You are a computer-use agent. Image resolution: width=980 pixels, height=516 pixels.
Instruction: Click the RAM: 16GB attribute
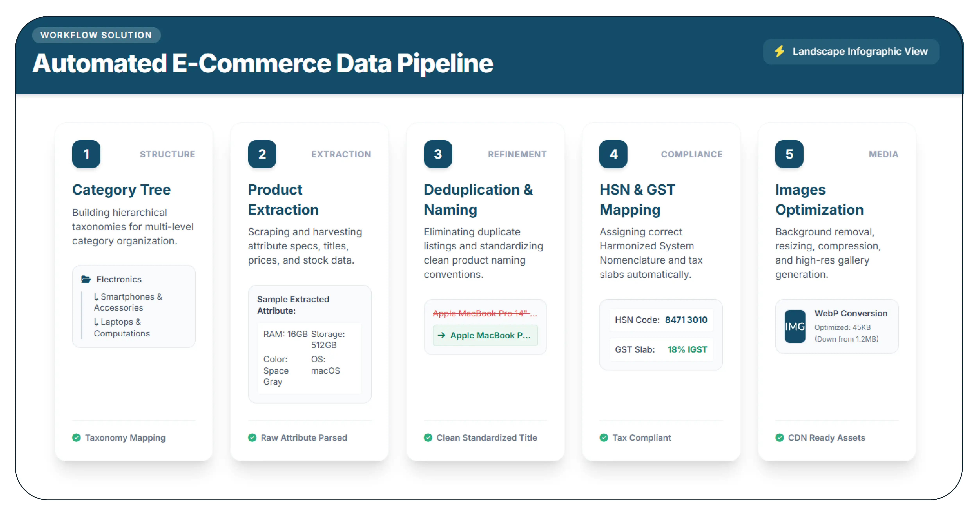(285, 334)
